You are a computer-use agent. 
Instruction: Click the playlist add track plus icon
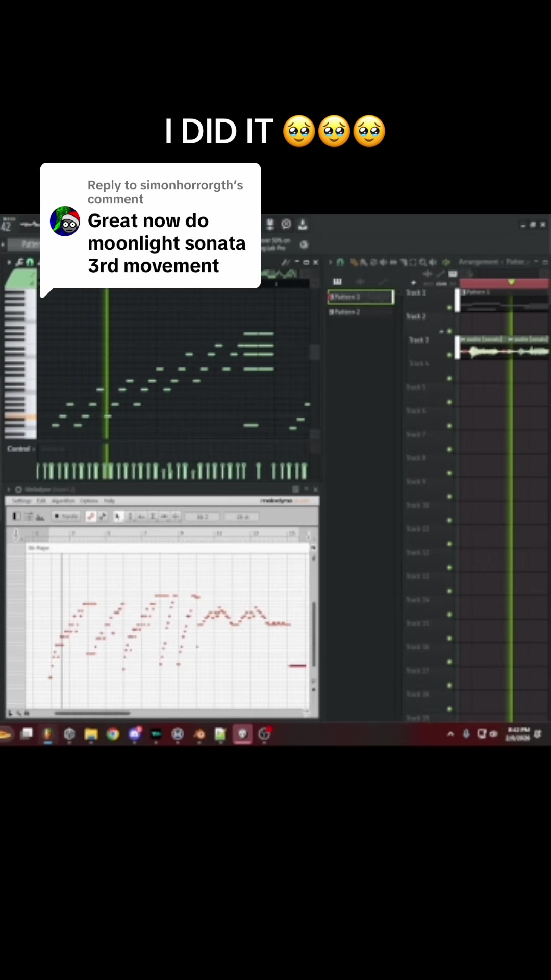414,282
